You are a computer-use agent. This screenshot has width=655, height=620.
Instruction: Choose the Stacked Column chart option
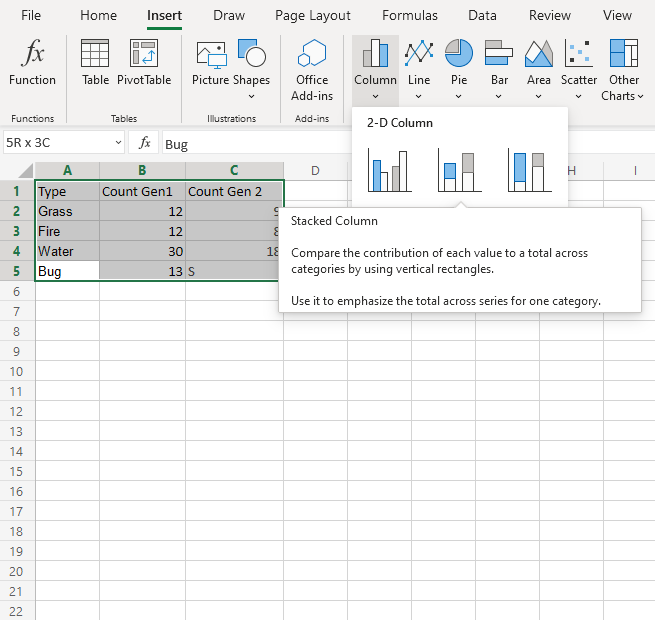tap(460, 171)
